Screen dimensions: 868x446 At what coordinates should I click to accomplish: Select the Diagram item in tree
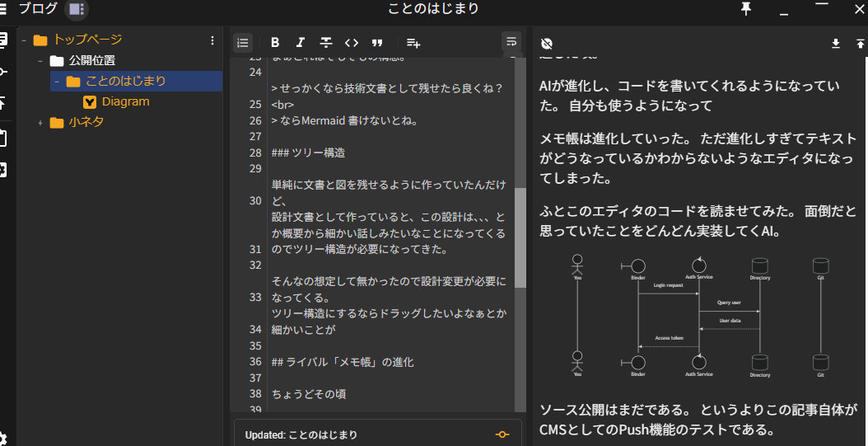[125, 101]
